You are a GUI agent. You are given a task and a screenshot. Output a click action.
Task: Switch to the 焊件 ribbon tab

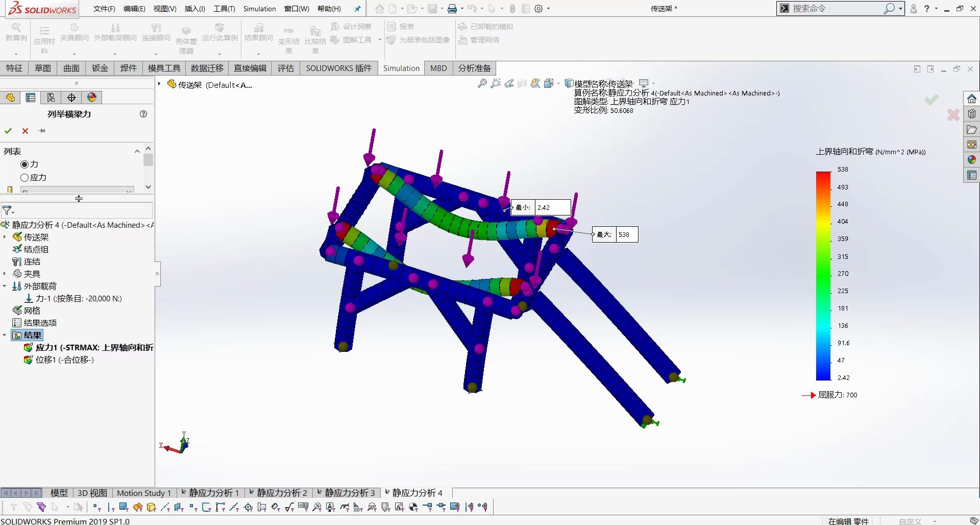[x=128, y=68]
